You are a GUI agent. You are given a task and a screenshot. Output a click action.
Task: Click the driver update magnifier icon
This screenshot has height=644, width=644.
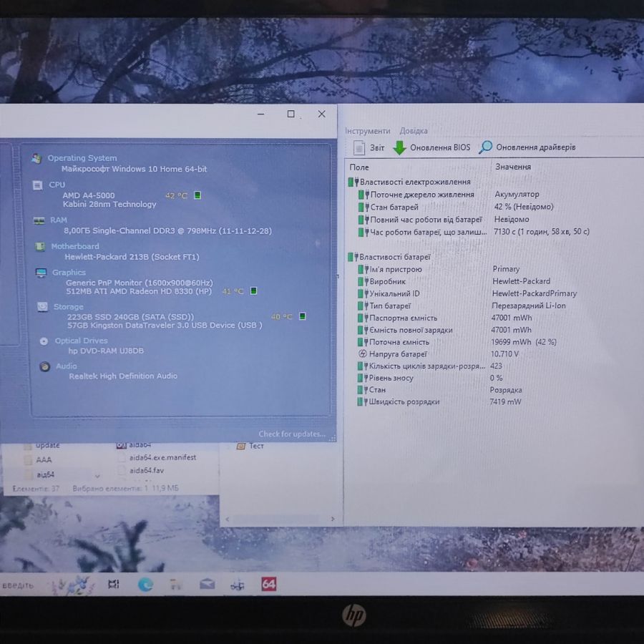pos(485,147)
